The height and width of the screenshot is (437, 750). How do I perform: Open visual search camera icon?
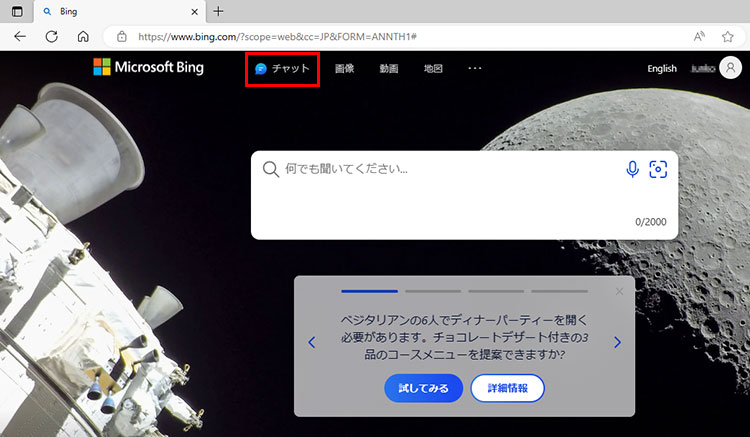pos(658,169)
